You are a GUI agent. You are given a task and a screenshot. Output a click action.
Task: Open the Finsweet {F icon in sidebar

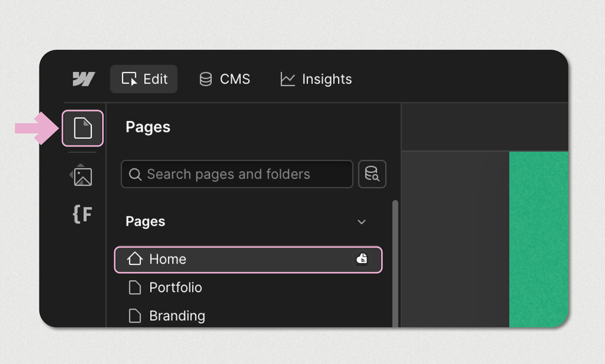pyautogui.click(x=82, y=214)
